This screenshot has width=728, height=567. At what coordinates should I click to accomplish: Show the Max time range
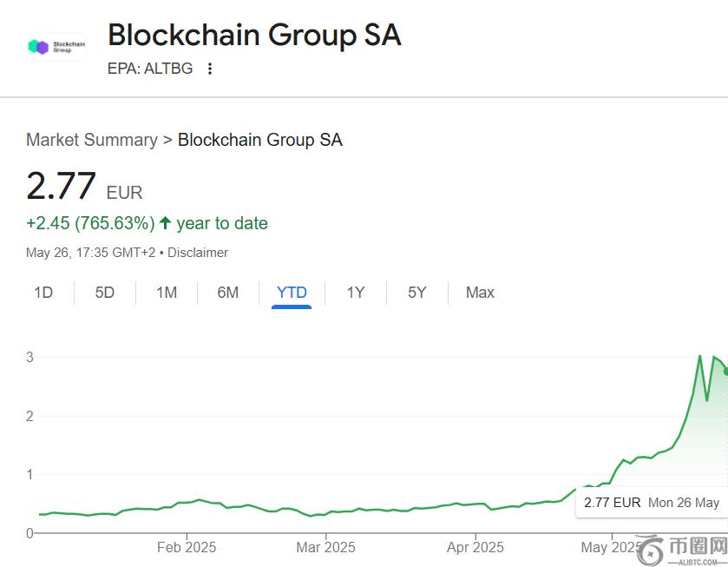point(480,293)
